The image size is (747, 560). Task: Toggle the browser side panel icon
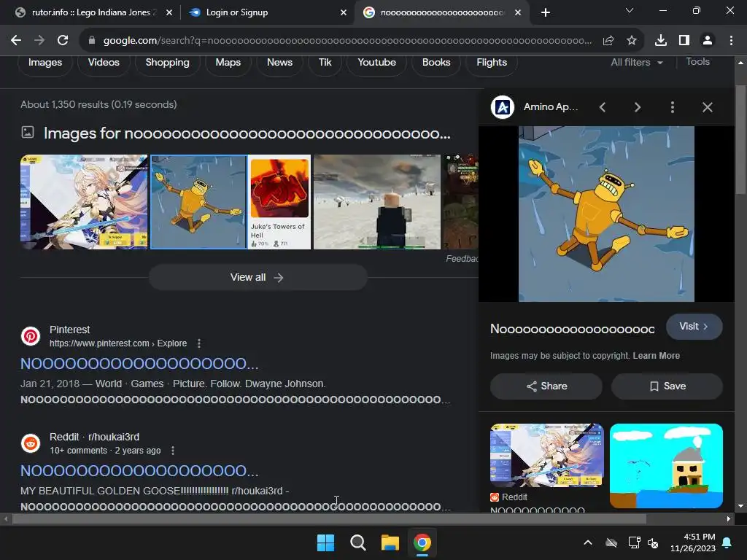(x=684, y=41)
